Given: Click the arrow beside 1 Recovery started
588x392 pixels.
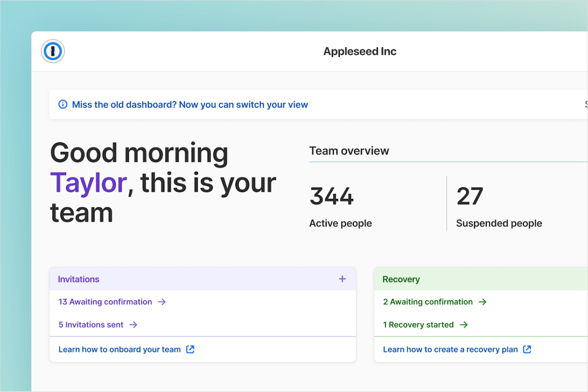Looking at the screenshot, I should (x=464, y=325).
